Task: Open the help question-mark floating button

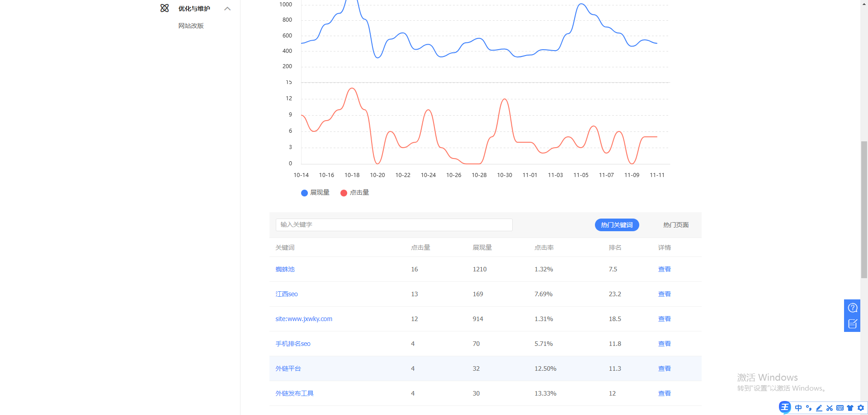Action: pos(853,308)
